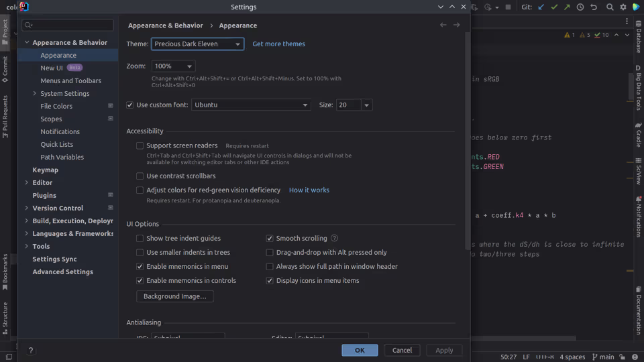Click the help question mark button
This screenshot has width=644, height=362.
click(x=30, y=350)
